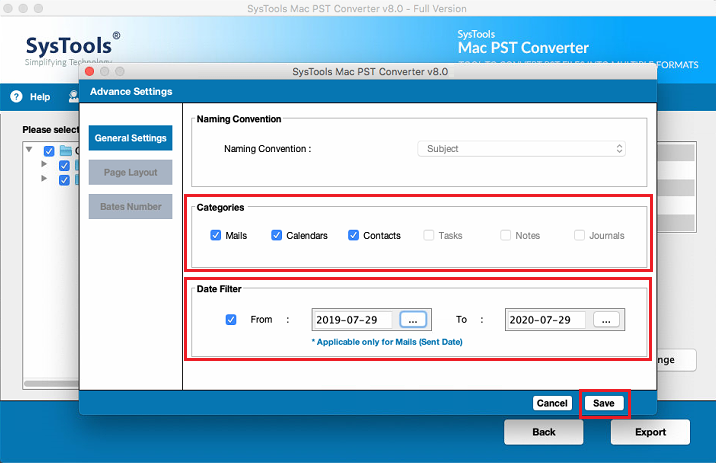The height and width of the screenshot is (463, 716).
Task: Click the Help question mark icon
Action: [x=16, y=96]
